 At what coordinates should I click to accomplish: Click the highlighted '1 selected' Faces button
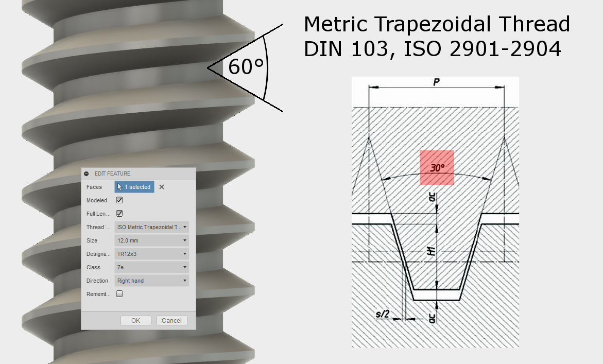tap(134, 187)
